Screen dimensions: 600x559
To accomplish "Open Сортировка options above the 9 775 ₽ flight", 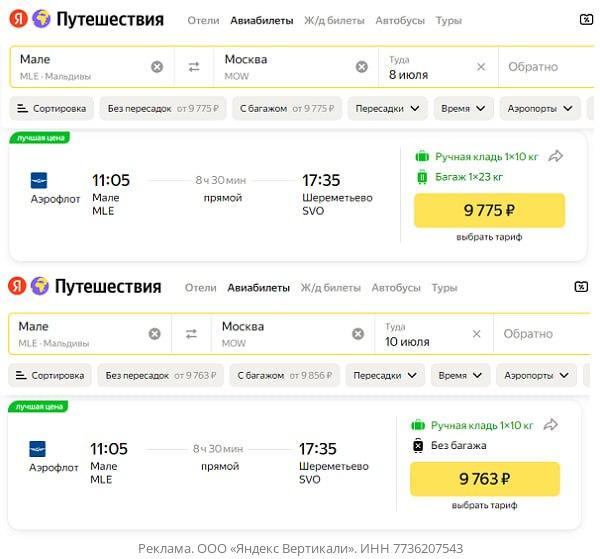I will pos(52,108).
